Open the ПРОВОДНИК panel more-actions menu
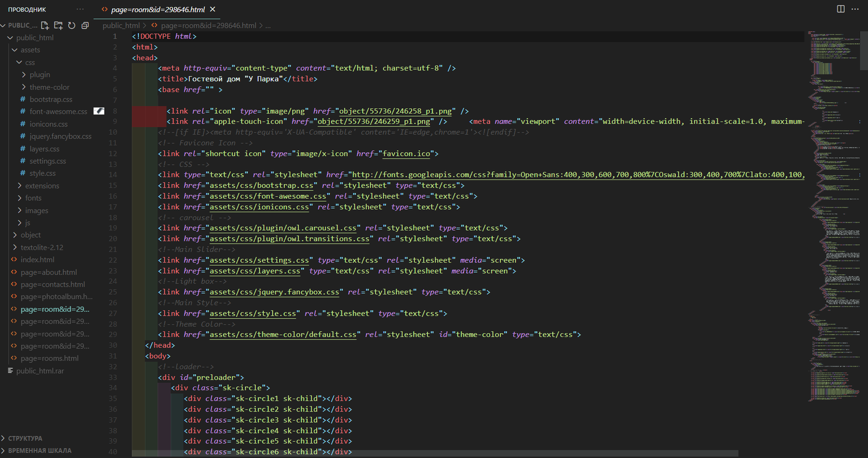This screenshot has height=458, width=868. 80,9
